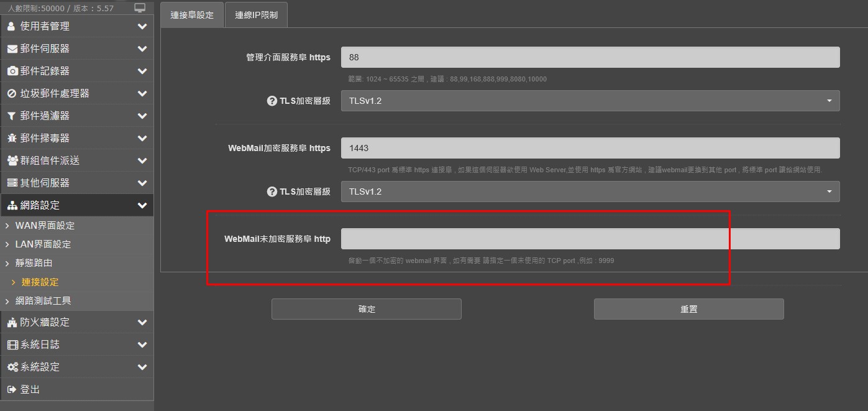Click the WebMail未加密服務埠 http input field

(x=590, y=239)
